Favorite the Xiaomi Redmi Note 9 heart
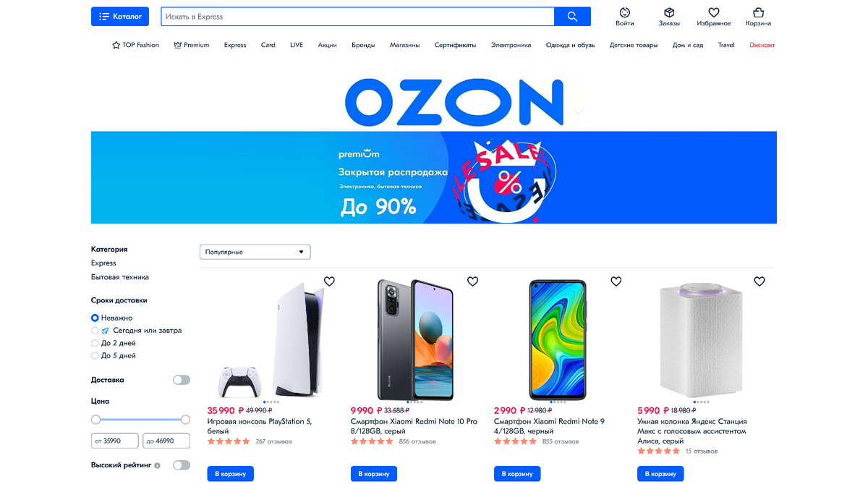 point(616,281)
